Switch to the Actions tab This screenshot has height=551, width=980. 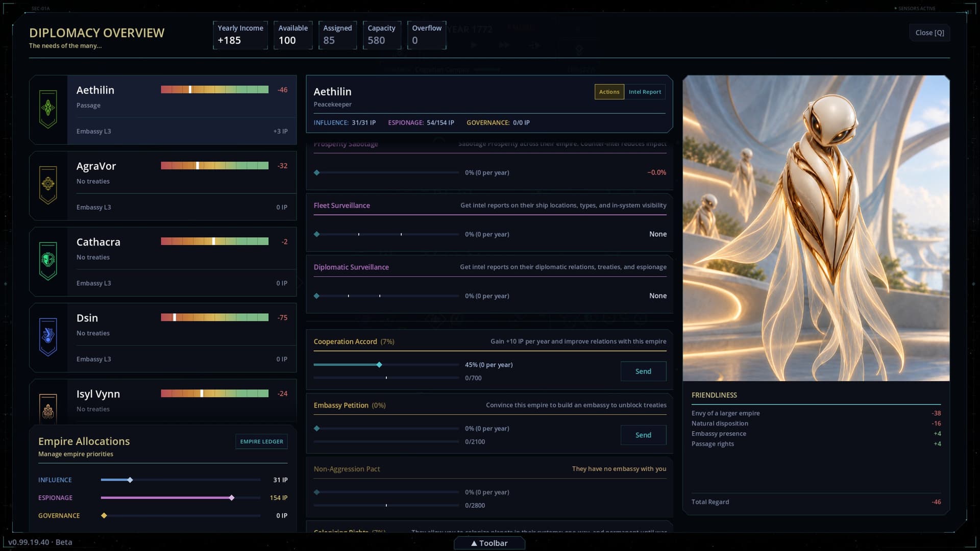(x=609, y=92)
